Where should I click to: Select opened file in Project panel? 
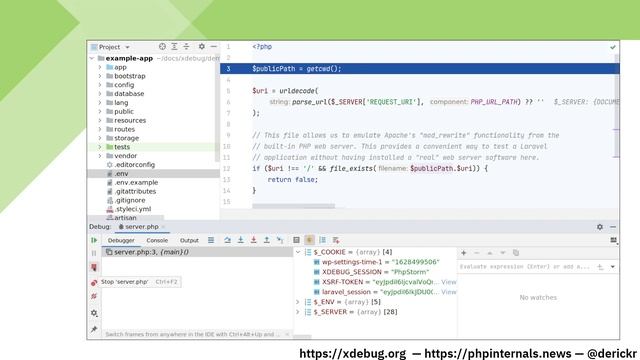162,47
